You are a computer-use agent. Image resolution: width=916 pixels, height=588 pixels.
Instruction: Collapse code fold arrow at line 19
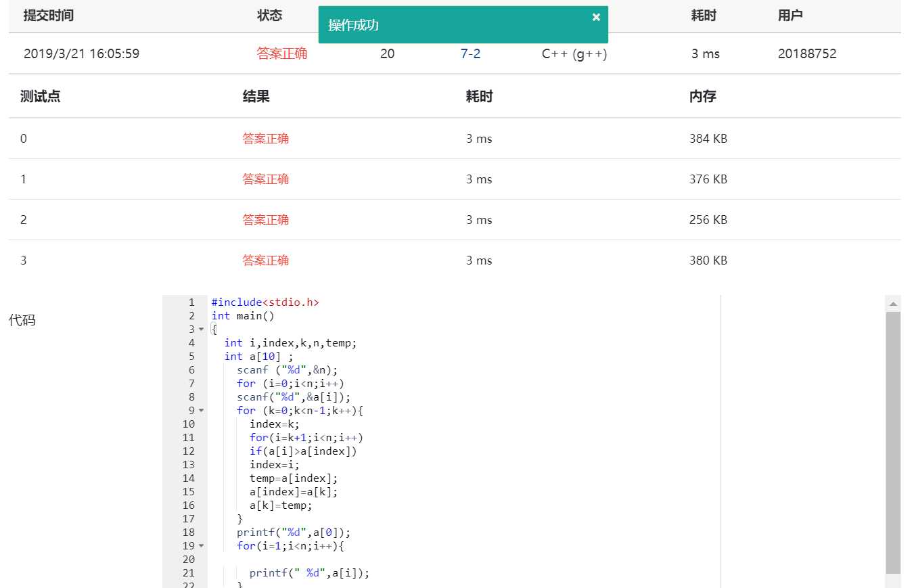tap(201, 546)
